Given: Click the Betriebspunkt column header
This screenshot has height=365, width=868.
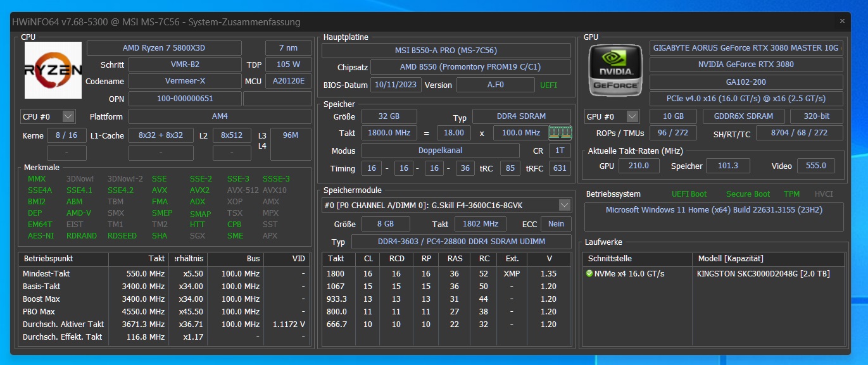Looking at the screenshot, I should [64, 259].
